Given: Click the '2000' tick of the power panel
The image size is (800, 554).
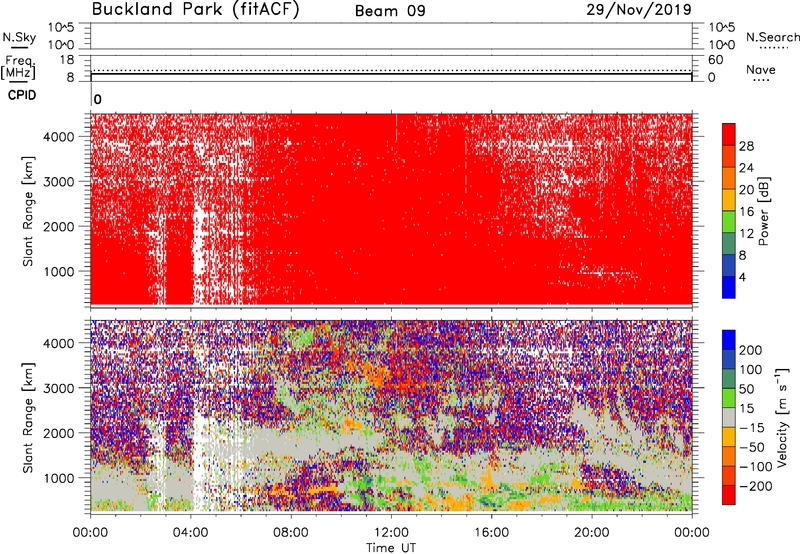Looking at the screenshot, I should point(58,226).
